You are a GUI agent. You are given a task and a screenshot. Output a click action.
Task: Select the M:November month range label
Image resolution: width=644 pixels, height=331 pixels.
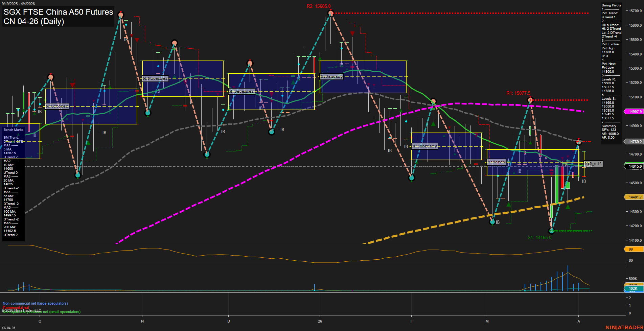(156, 78)
